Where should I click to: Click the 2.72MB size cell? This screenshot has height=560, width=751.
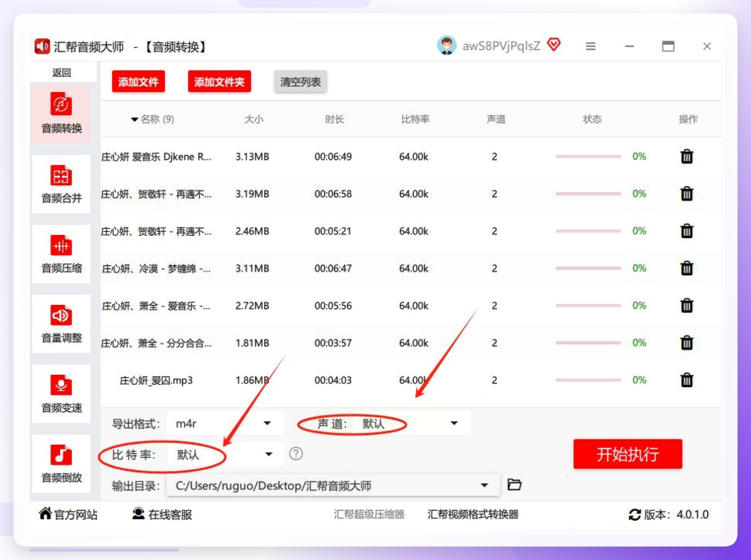(x=252, y=306)
